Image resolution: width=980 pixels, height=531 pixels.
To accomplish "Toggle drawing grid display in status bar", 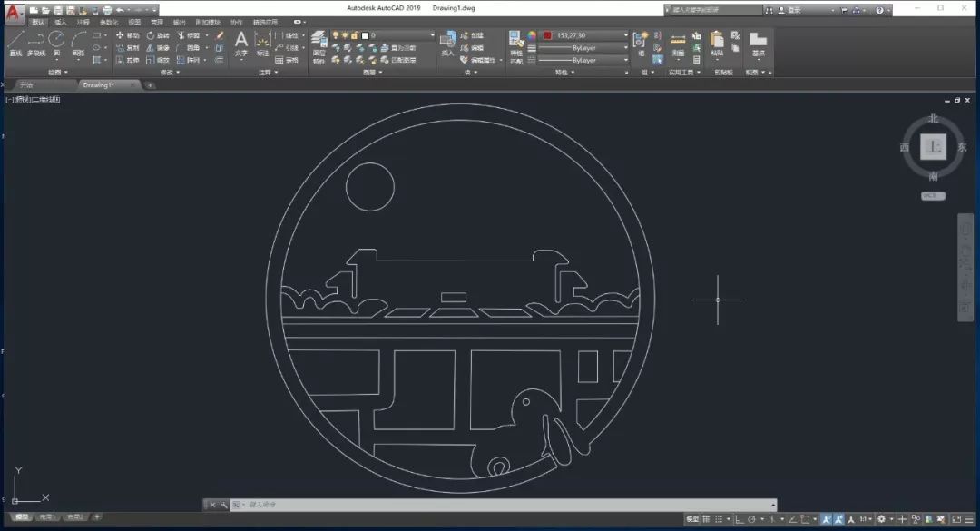I will 708,519.
